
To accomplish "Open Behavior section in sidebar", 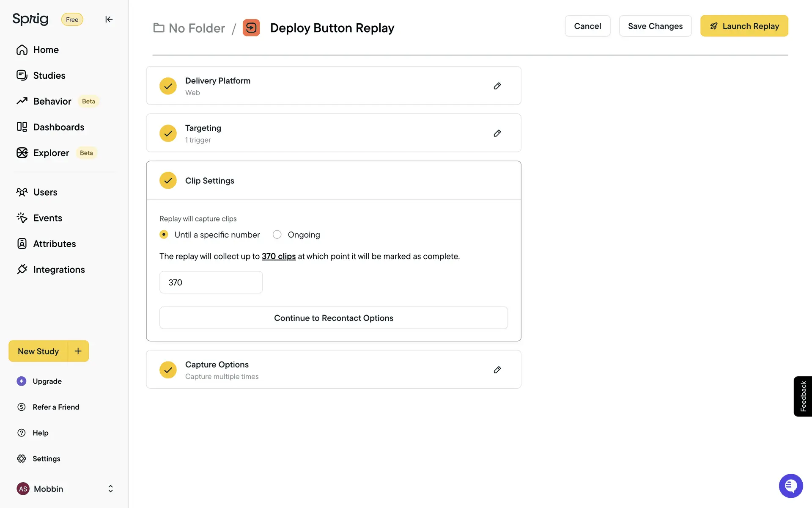I will click(x=52, y=101).
